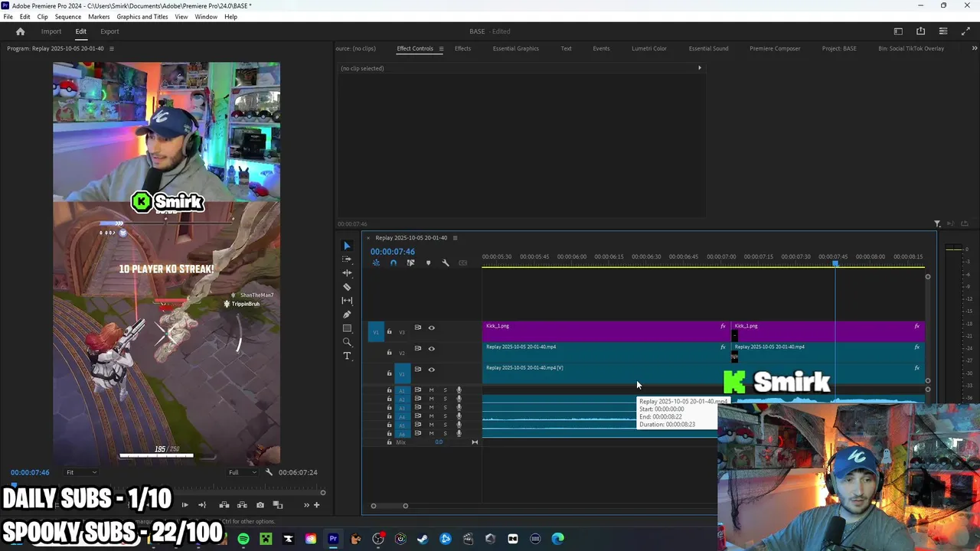The height and width of the screenshot is (551, 980).
Task: Enable voice-over record on track A3
Action: click(x=459, y=407)
